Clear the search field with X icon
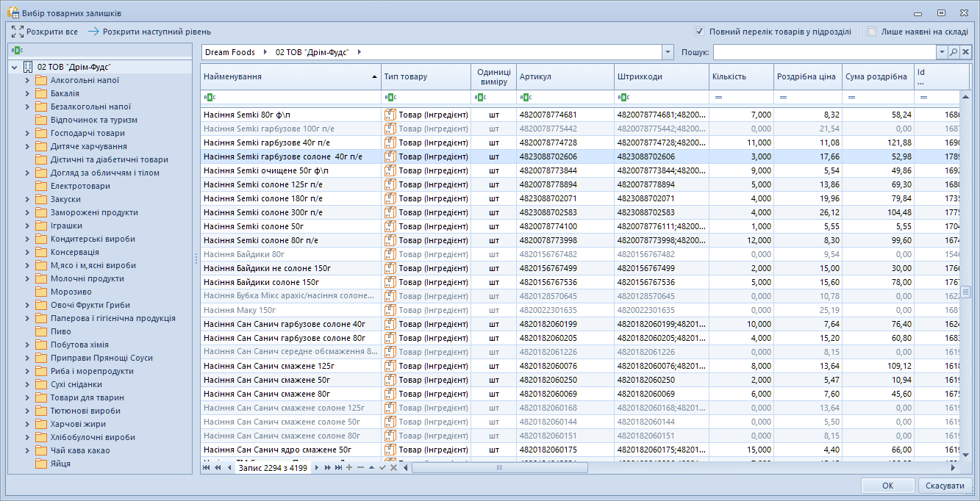 [x=966, y=52]
